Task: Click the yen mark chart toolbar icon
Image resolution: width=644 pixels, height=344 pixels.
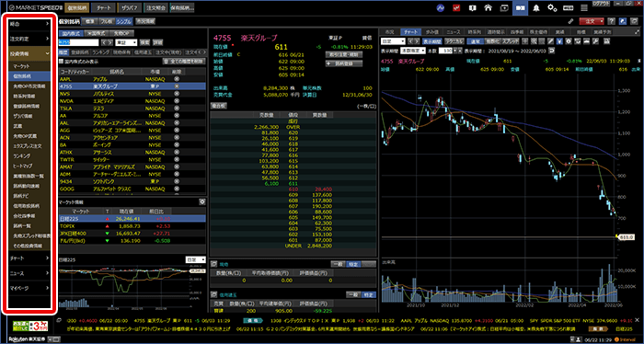Action: click(560, 41)
